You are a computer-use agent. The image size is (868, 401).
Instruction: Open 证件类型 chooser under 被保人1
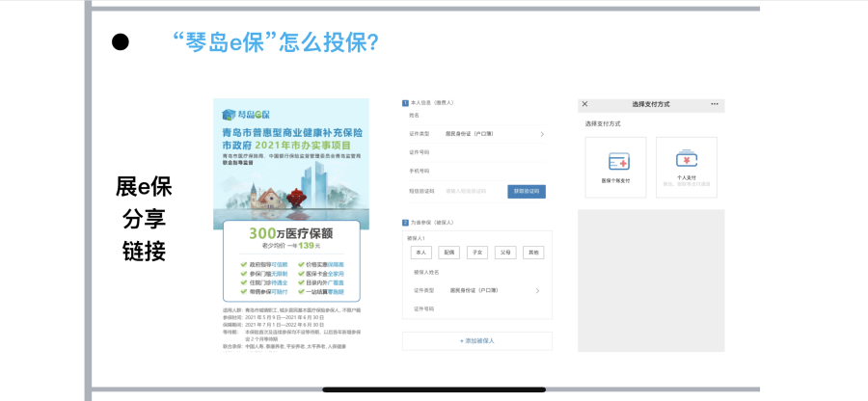[x=477, y=290]
